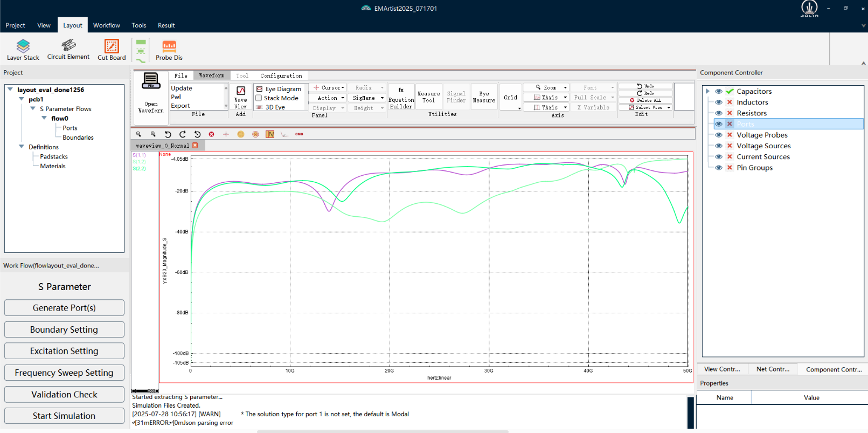Launch the Measure Tool
The height and width of the screenshot is (433, 868).
click(428, 97)
